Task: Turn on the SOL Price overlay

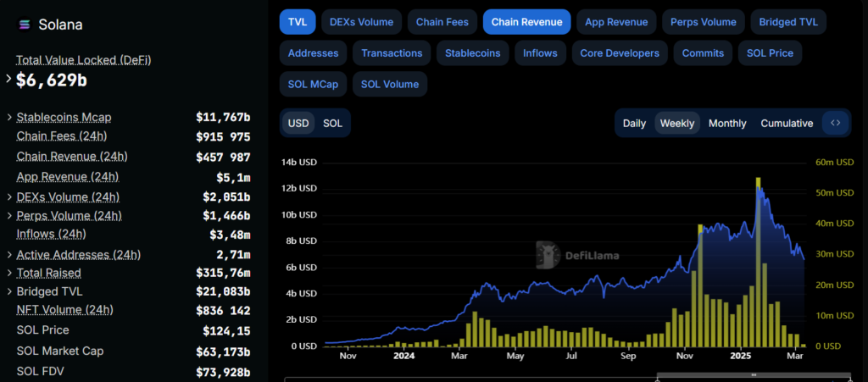Action: [x=770, y=53]
